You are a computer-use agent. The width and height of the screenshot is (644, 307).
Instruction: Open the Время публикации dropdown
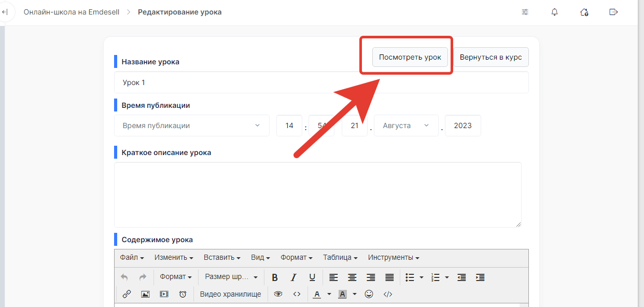coord(192,125)
